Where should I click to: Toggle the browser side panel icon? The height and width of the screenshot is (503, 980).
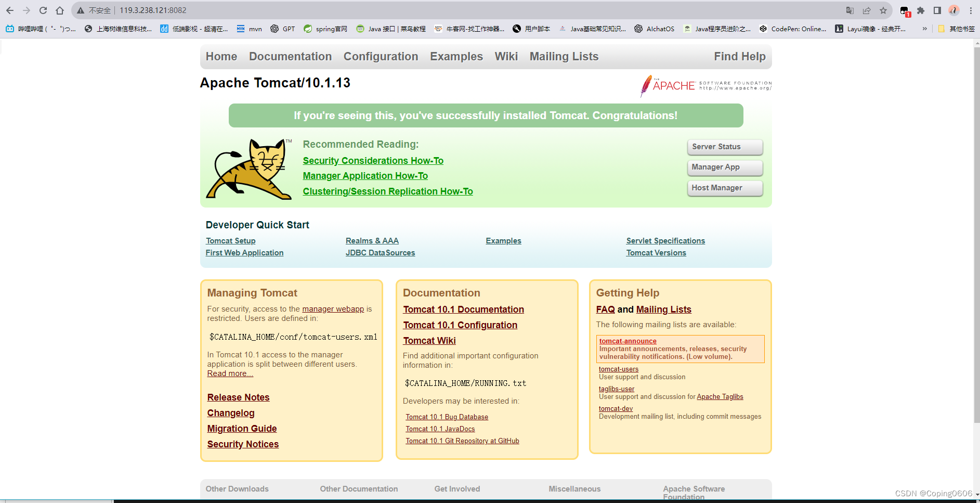(937, 10)
